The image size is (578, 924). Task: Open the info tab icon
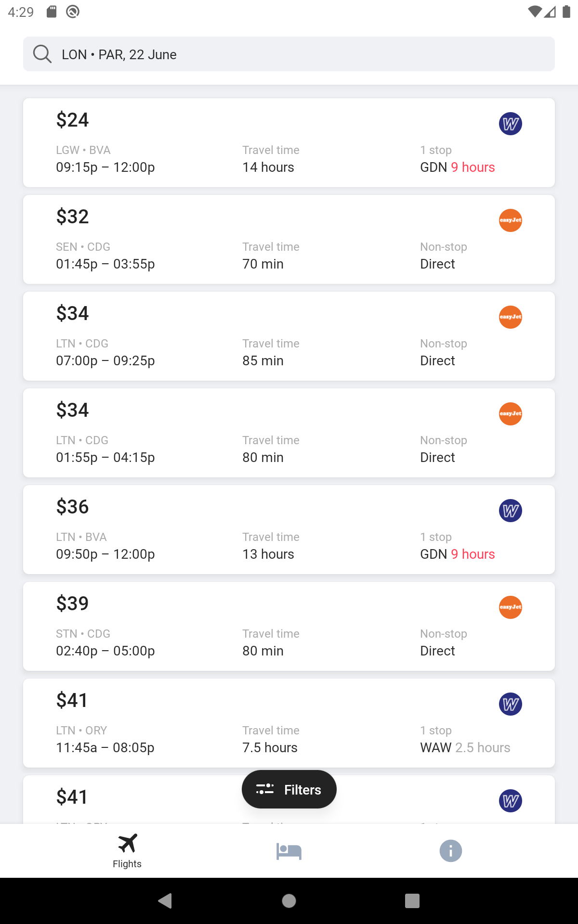[451, 851]
